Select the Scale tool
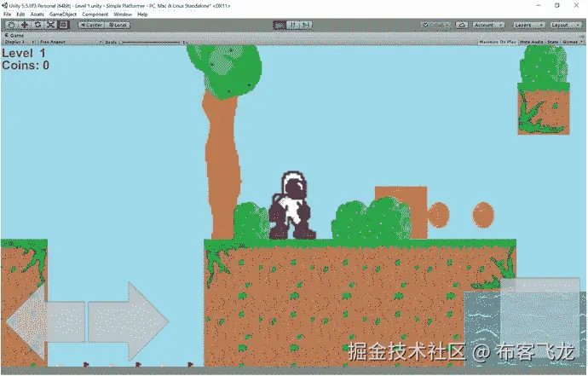Viewport: 588px width, 376px height. [x=50, y=25]
